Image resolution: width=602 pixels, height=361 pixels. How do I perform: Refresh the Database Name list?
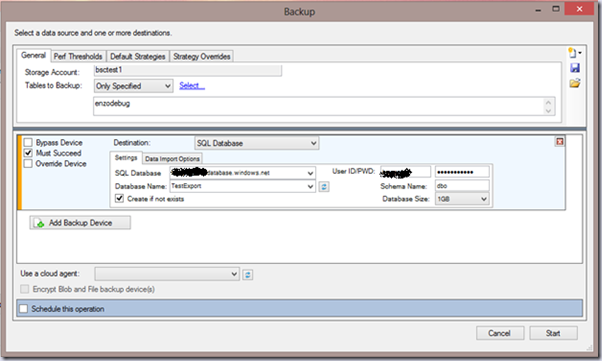tap(324, 187)
